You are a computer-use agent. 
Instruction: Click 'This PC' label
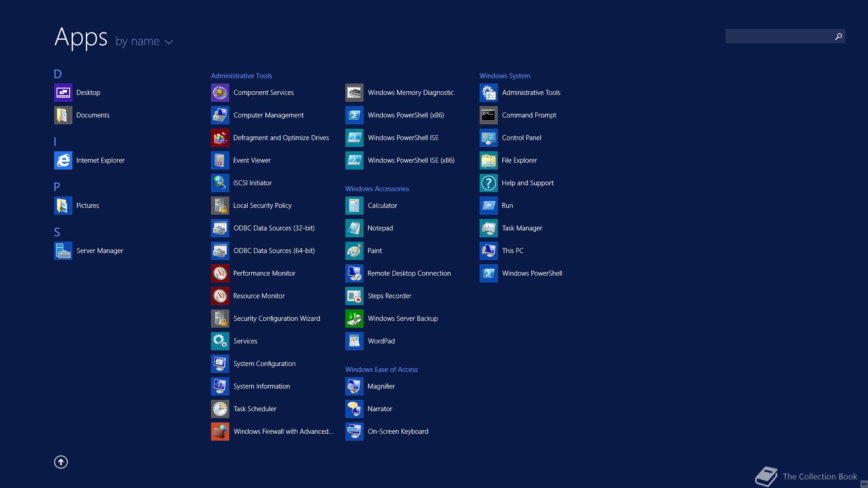(x=513, y=251)
